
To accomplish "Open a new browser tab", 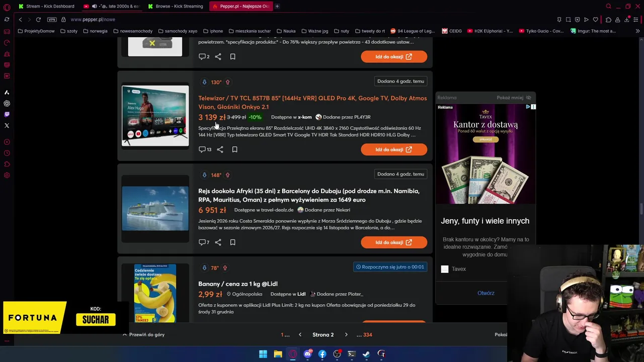I will pyautogui.click(x=277, y=6).
